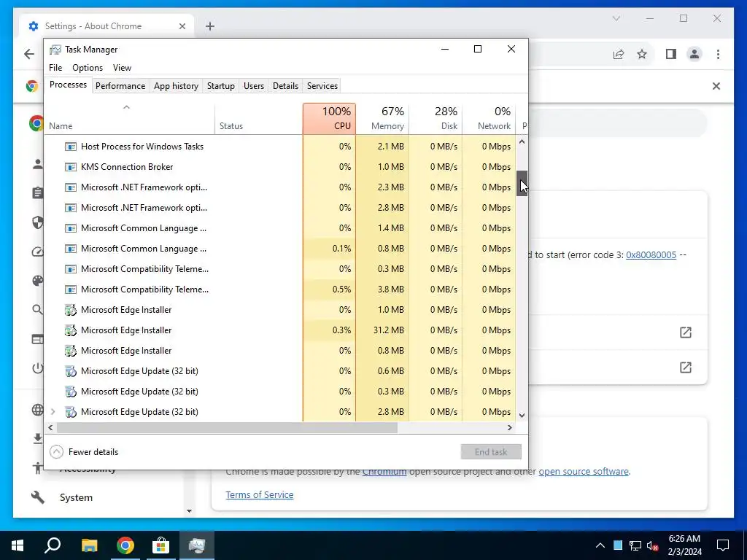
Task: Sort processes by CPU column
Action: 329,119
